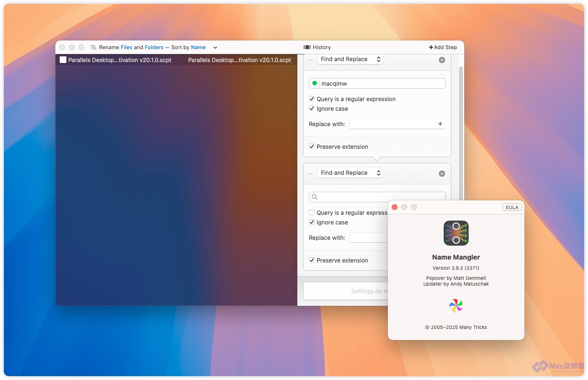
Task: Click the Many Tricks pinwheel logo
Action: (x=456, y=305)
